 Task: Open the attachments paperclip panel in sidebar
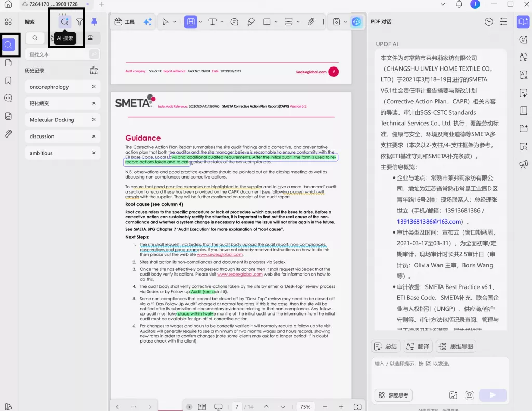pyautogui.click(x=8, y=134)
